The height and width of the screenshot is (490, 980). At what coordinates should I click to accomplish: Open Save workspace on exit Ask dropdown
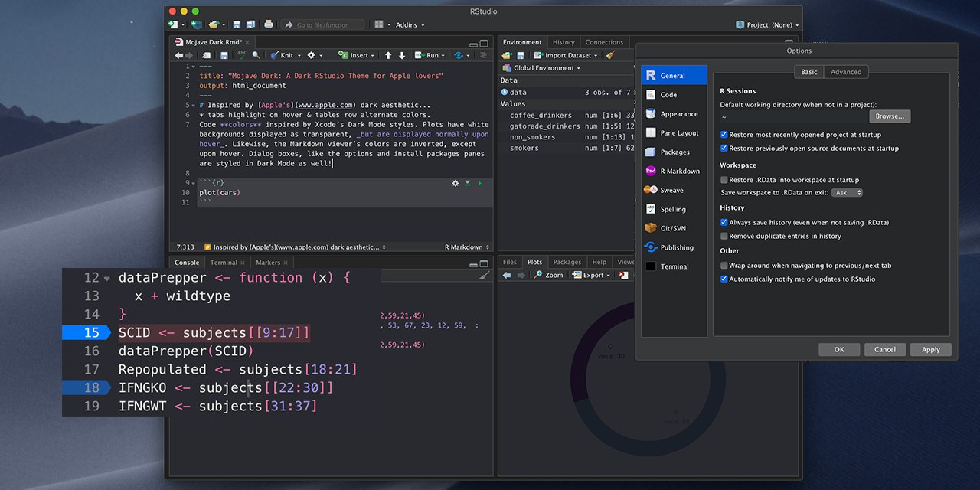848,193
